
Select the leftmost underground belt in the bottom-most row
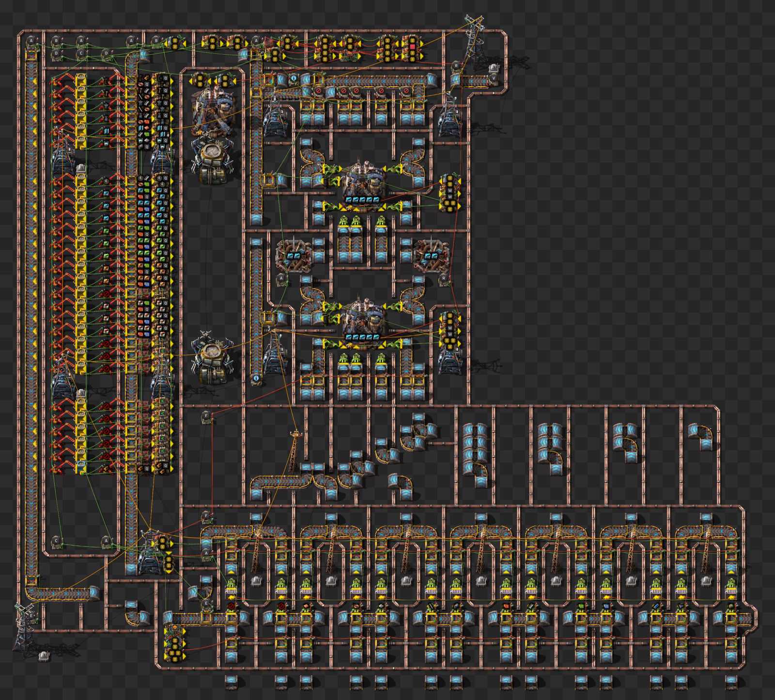click(231, 683)
